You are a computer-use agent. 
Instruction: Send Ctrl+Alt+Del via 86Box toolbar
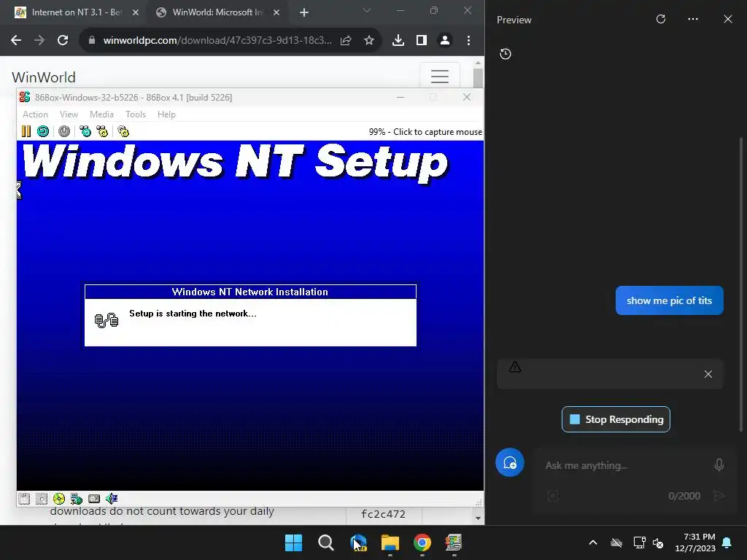tap(85, 131)
